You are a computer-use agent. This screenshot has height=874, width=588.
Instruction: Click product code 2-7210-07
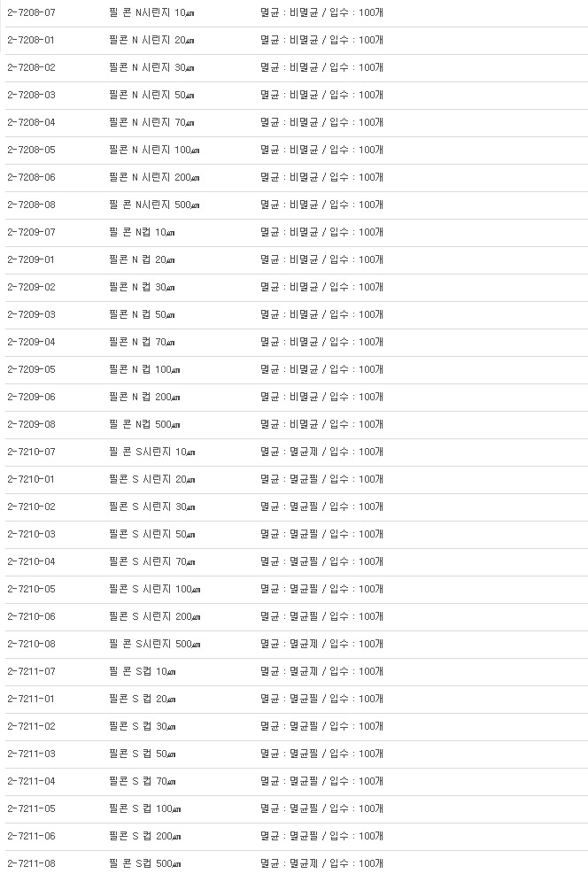point(31,452)
